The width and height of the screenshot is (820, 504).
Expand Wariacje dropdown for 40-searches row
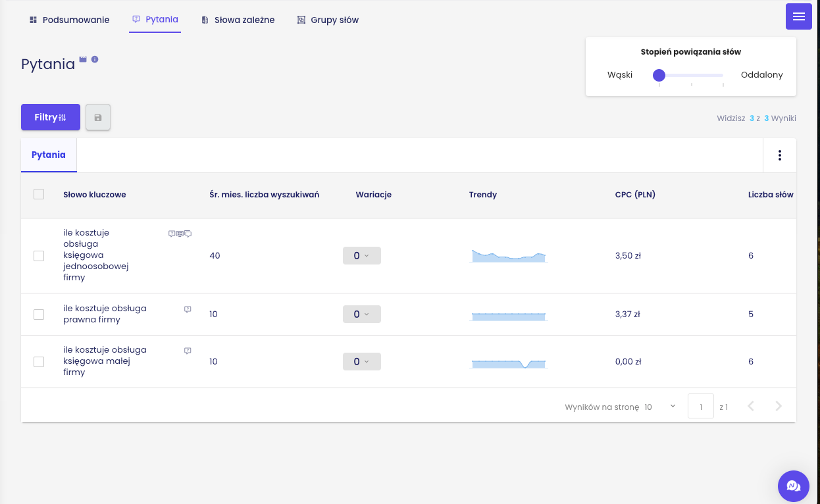(x=361, y=255)
